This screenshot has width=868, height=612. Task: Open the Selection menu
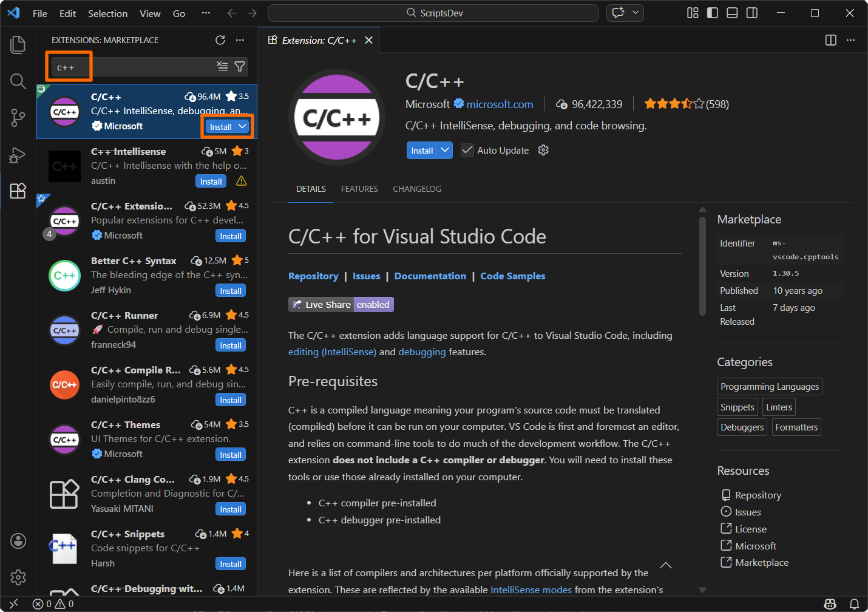click(107, 13)
